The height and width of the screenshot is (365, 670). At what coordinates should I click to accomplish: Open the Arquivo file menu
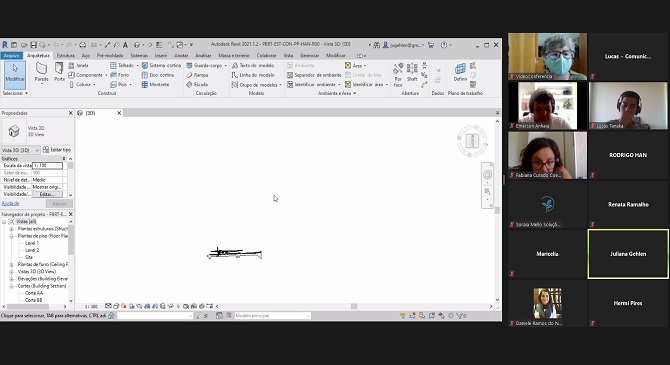click(x=12, y=56)
